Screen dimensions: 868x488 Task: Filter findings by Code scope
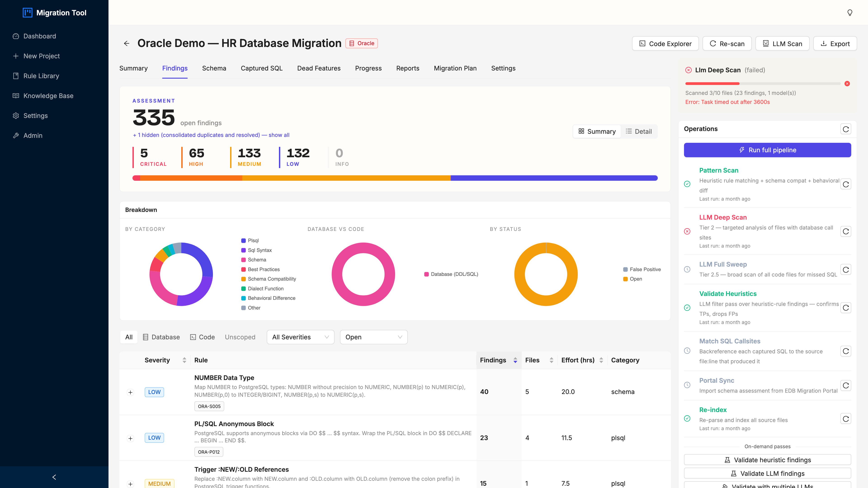click(203, 337)
